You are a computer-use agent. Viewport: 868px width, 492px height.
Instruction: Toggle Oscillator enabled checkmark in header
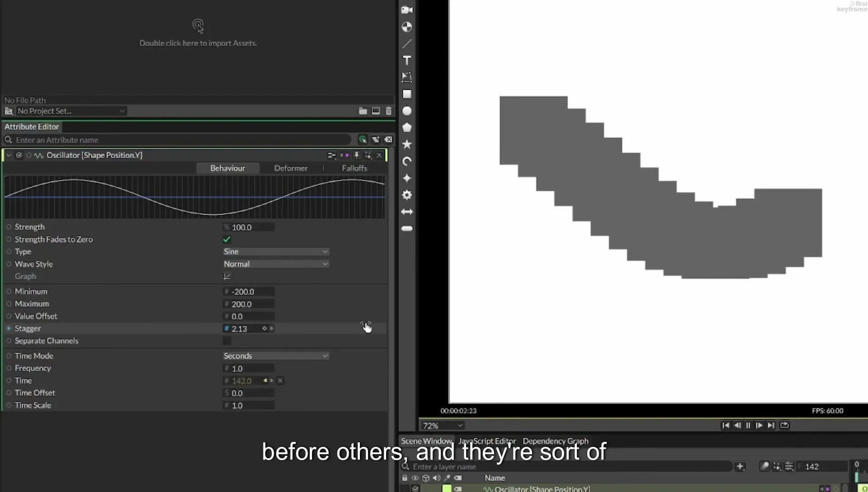pos(19,155)
